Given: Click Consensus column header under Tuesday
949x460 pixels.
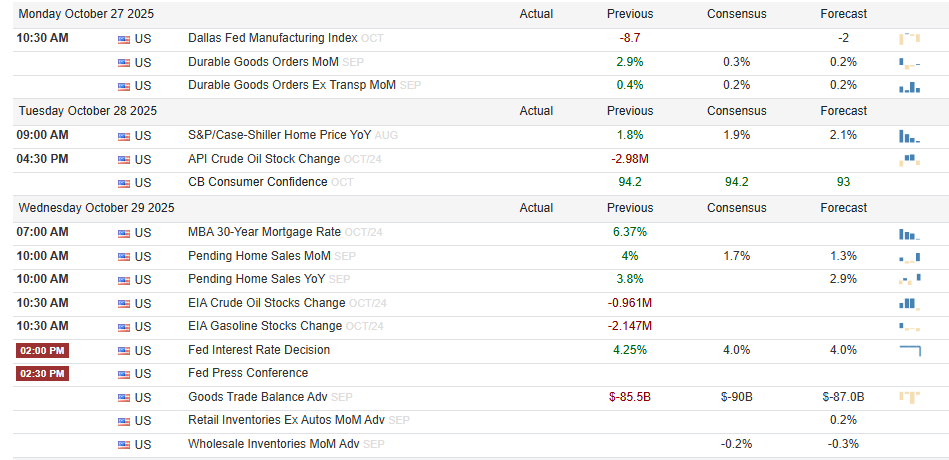Looking at the screenshot, I should click(x=736, y=111).
